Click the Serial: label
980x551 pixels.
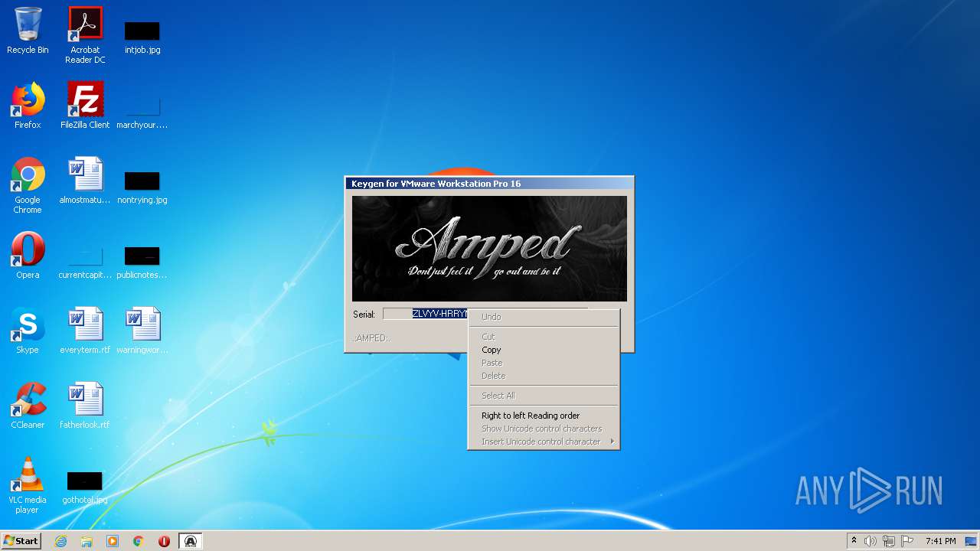click(364, 315)
